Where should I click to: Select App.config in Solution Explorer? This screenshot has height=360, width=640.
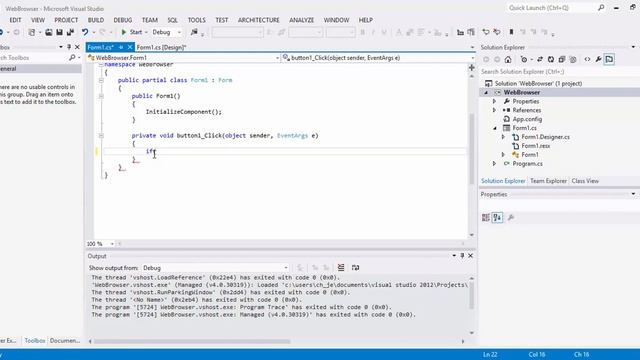pos(527,119)
